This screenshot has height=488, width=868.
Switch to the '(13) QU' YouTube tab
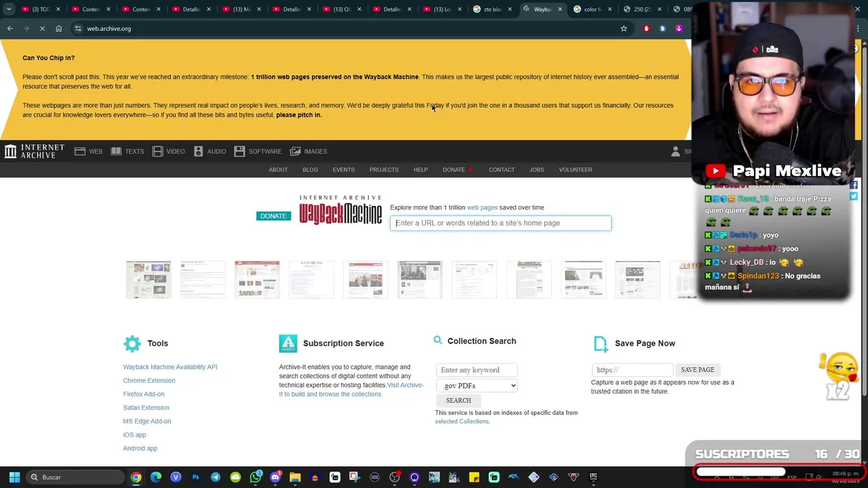click(341, 9)
